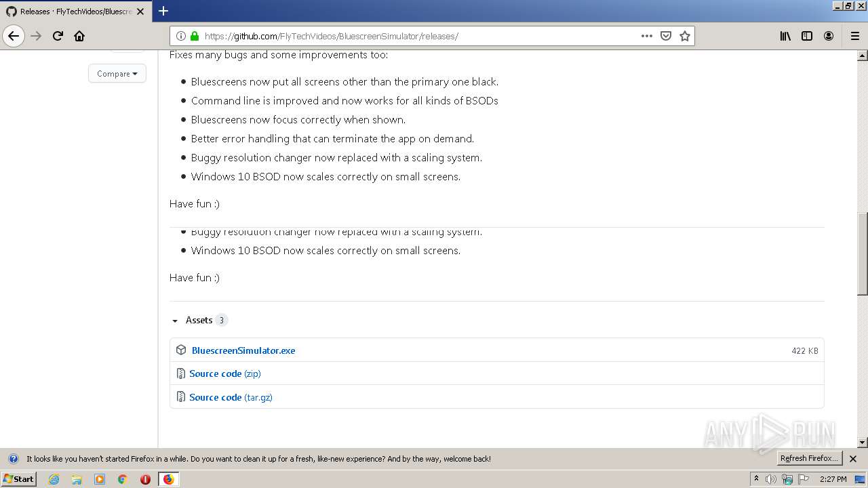Click the Refresh Firefox button
This screenshot has width=868, height=488.
pyautogui.click(x=809, y=458)
